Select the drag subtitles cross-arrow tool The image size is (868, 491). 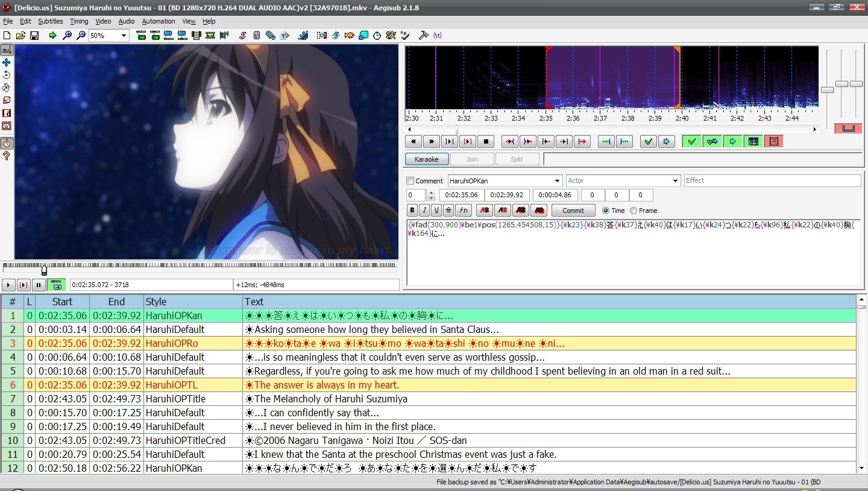click(x=7, y=63)
